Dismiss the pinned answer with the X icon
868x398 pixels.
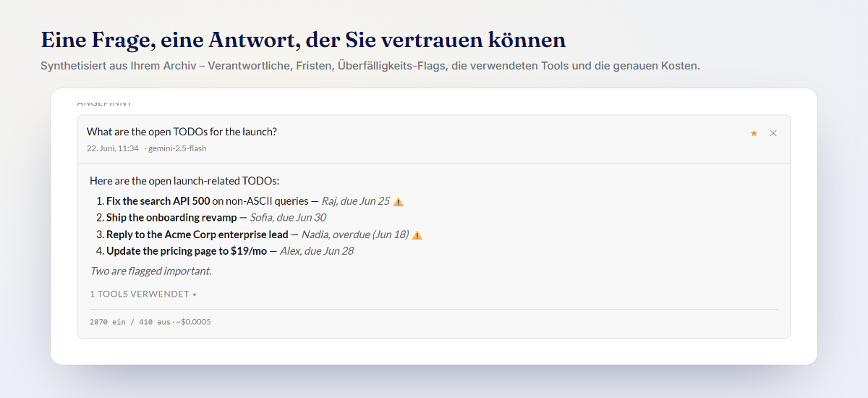pyautogui.click(x=773, y=133)
